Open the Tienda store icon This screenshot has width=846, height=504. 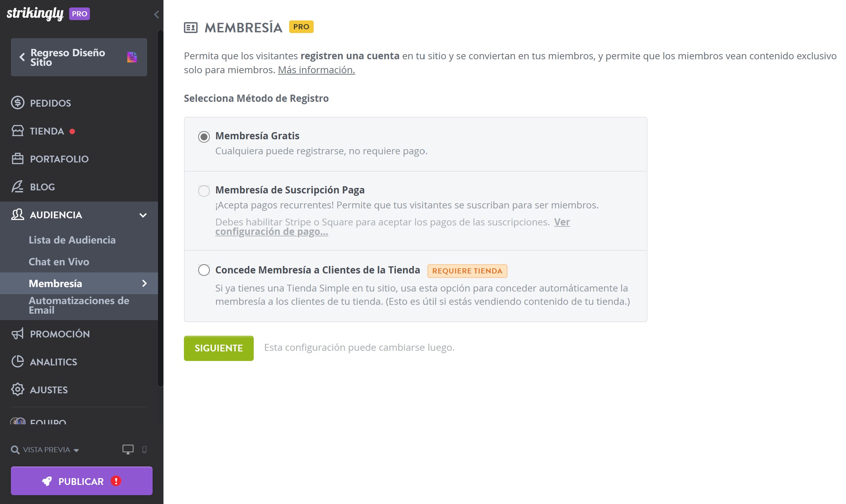click(x=18, y=131)
